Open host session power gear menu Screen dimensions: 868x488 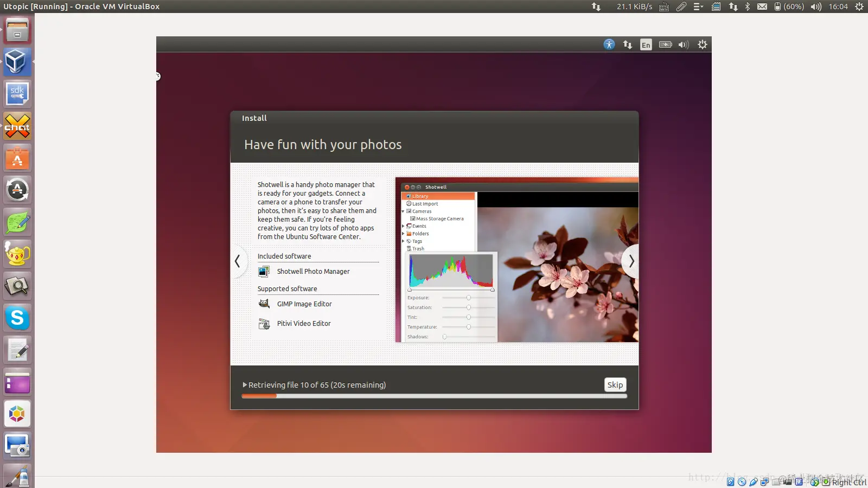click(859, 7)
